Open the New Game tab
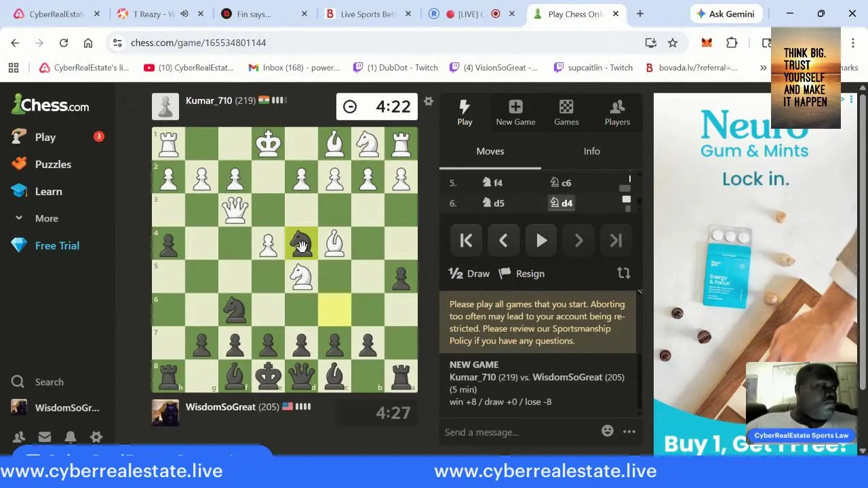 click(515, 113)
